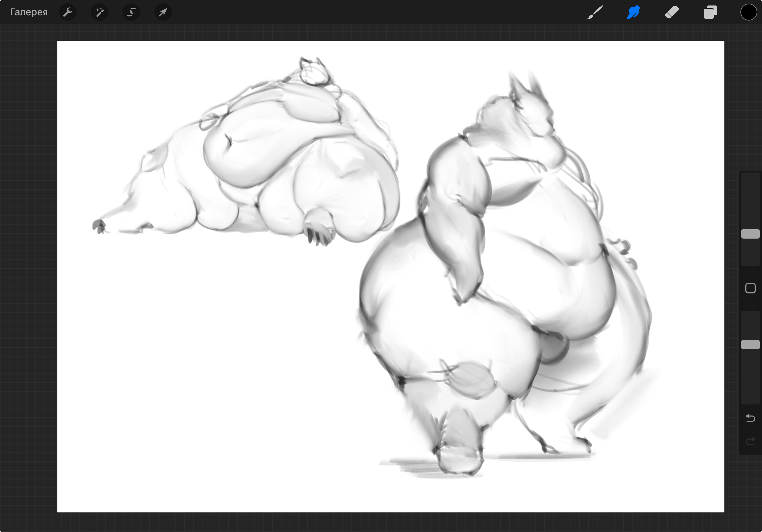
Task: Select the Paint brush tool
Action: pyautogui.click(x=595, y=12)
